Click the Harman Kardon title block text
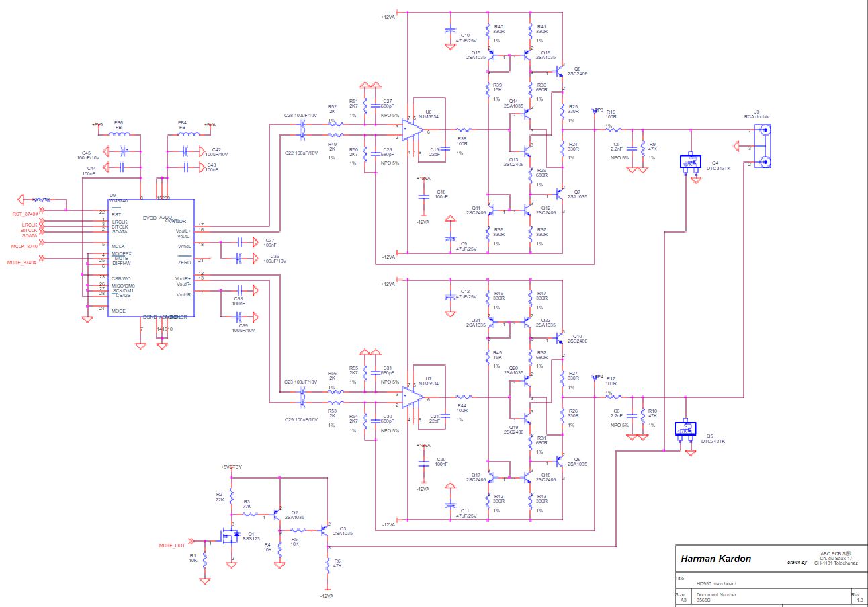This screenshot has width=868, height=607. point(716,559)
